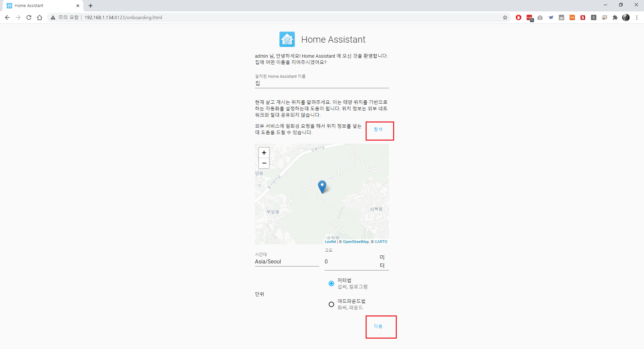Open the gray window-frame extension
This screenshot has width=644, height=349.
click(561, 17)
